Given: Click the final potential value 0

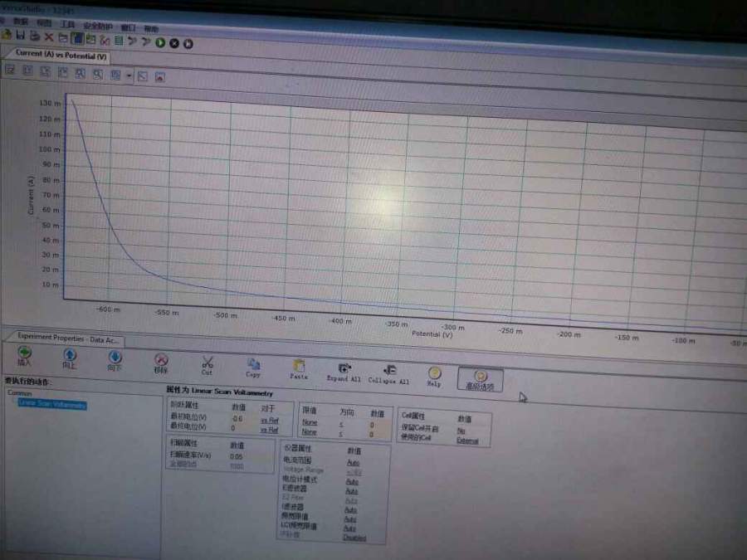Looking at the screenshot, I should 233,428.
